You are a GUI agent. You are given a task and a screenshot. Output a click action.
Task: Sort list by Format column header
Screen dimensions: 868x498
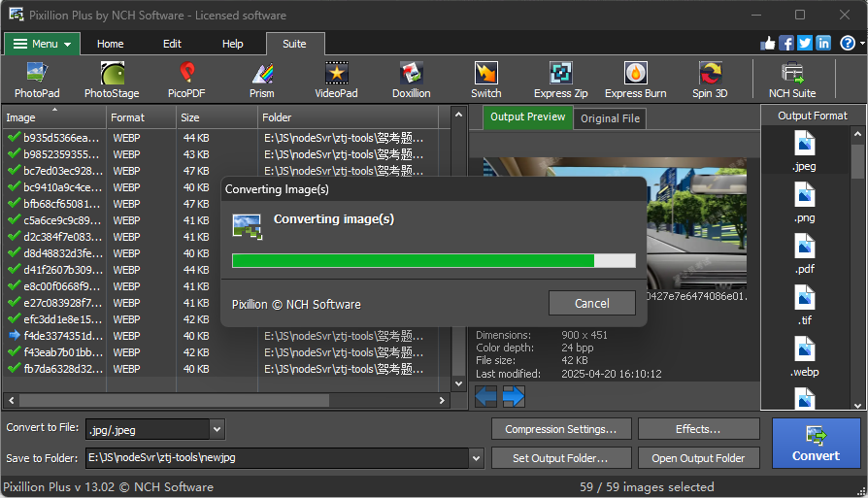coord(141,117)
